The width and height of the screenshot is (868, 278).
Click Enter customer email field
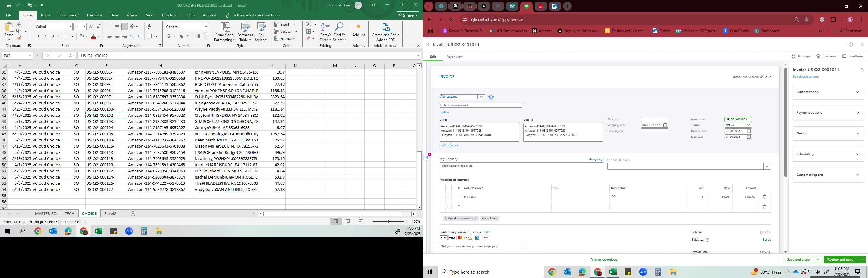(x=481, y=105)
